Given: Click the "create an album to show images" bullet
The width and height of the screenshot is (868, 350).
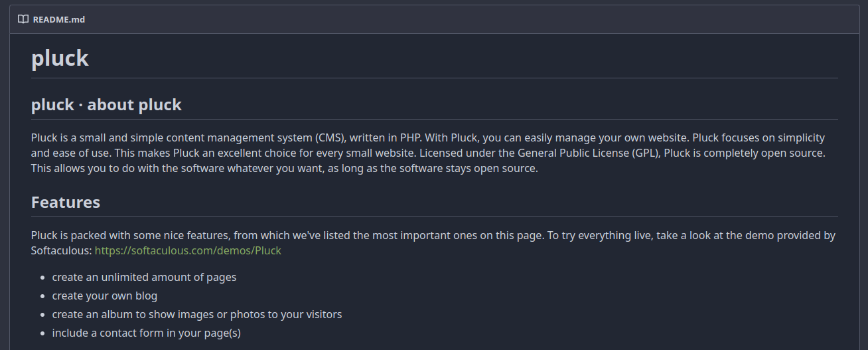Looking at the screenshot, I should coord(197,314).
